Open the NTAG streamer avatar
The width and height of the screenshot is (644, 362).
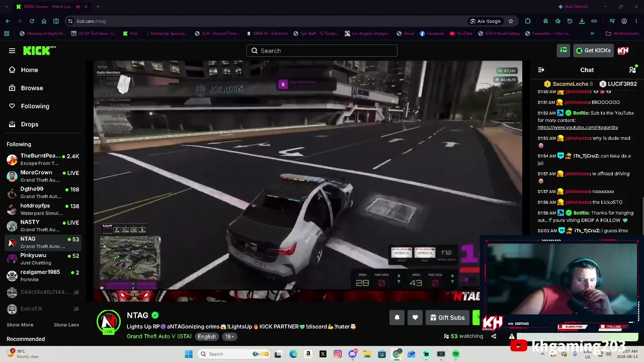tap(109, 322)
